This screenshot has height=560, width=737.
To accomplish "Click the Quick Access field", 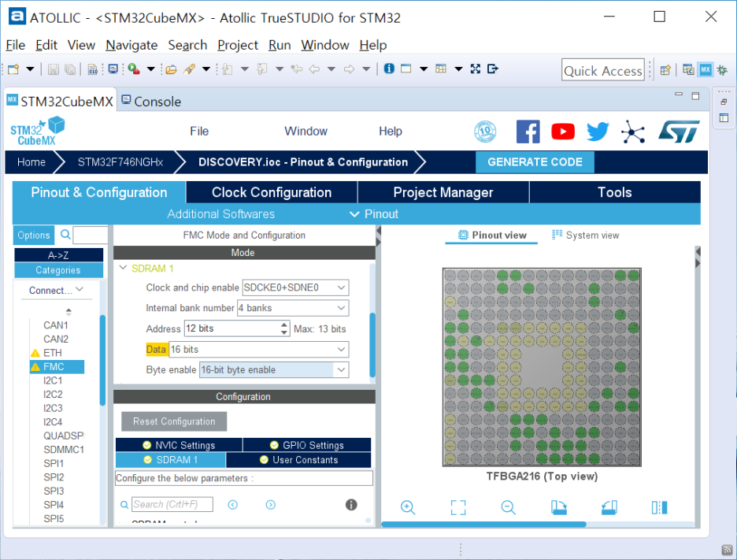I will (602, 70).
